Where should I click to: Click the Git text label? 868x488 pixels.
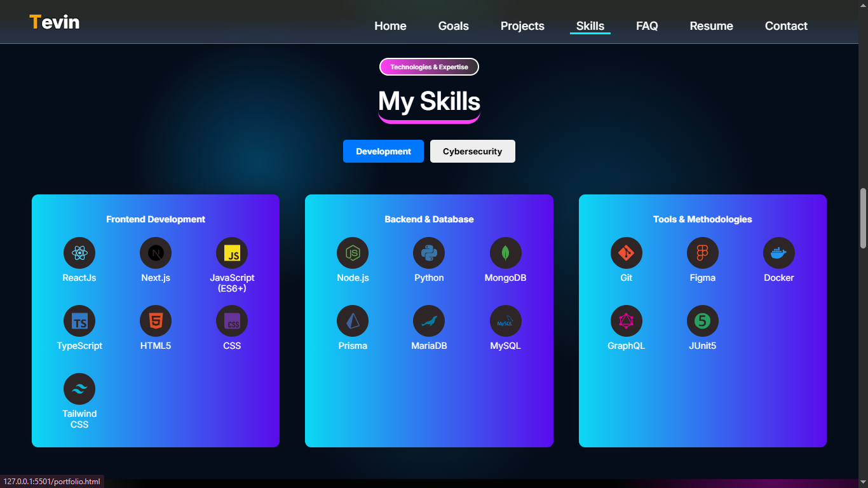627,278
